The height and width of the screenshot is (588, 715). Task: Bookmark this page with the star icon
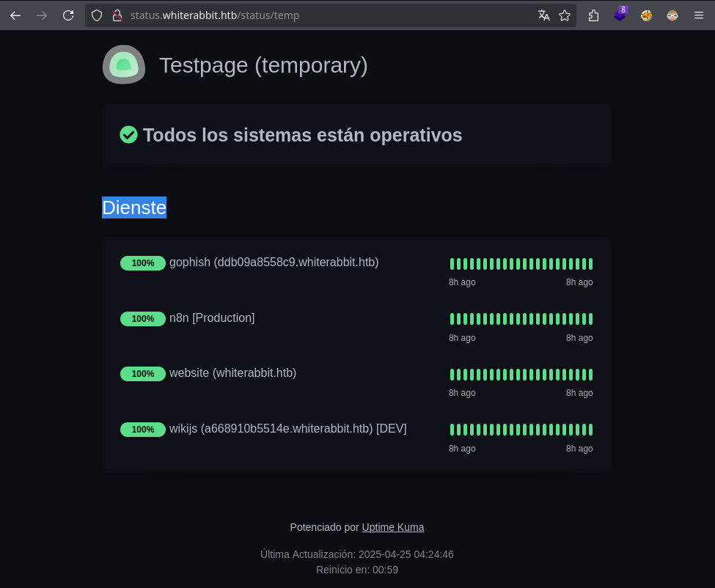point(565,15)
